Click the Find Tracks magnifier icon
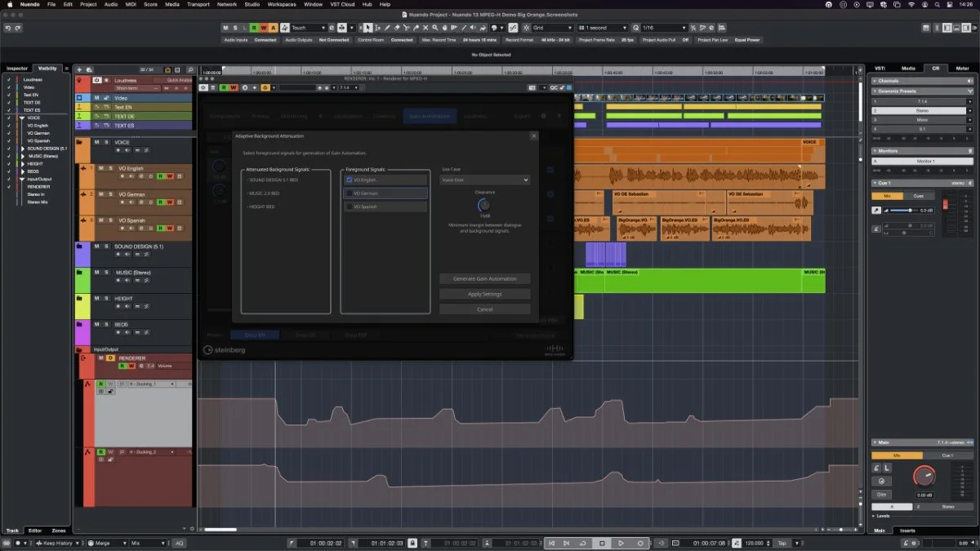 [190, 70]
